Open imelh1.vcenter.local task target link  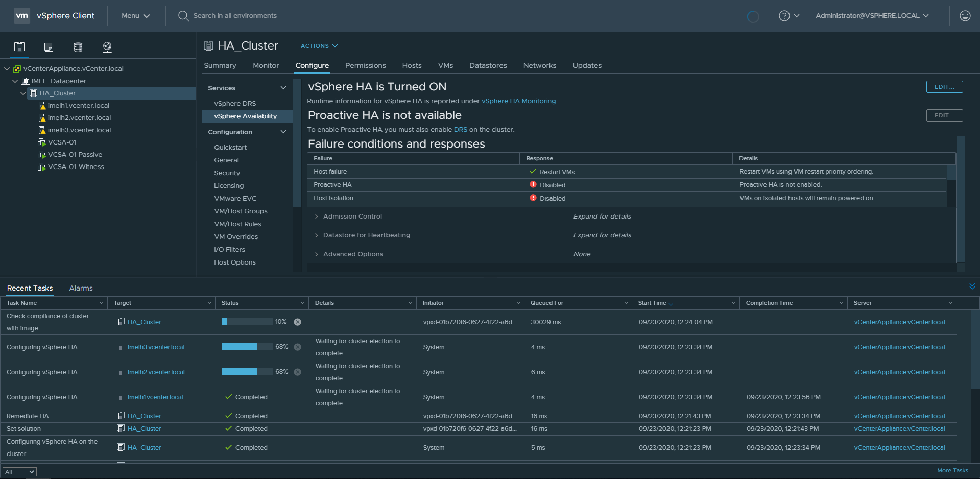tap(155, 397)
